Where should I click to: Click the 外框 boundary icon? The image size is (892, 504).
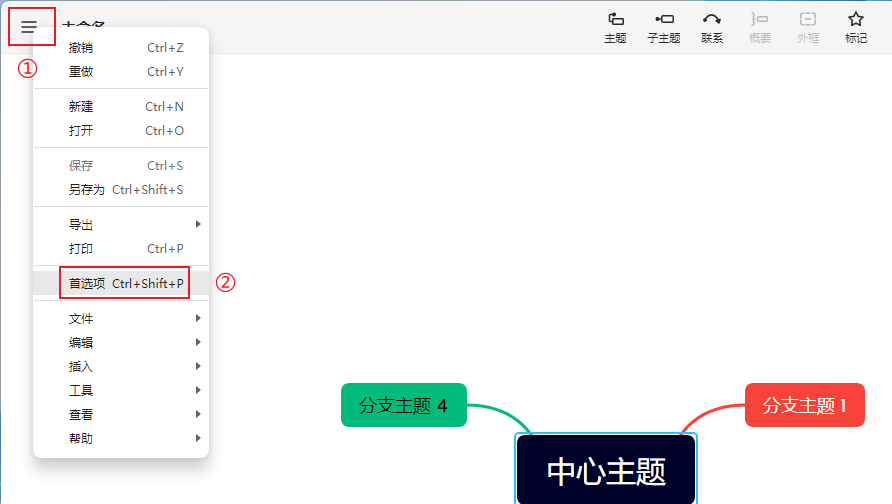pyautogui.click(x=808, y=27)
